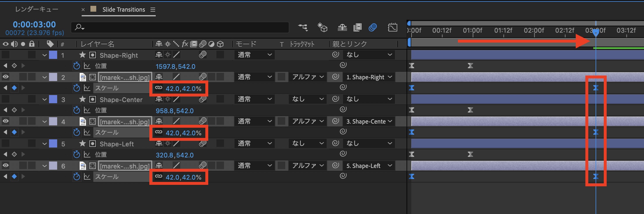Click the position stopwatch for Shape-Right
The height and width of the screenshot is (214, 644).
click(76, 66)
